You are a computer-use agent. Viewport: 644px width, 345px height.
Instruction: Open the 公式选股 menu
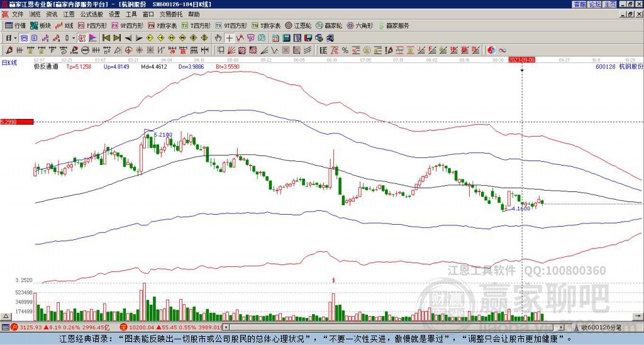(x=91, y=14)
